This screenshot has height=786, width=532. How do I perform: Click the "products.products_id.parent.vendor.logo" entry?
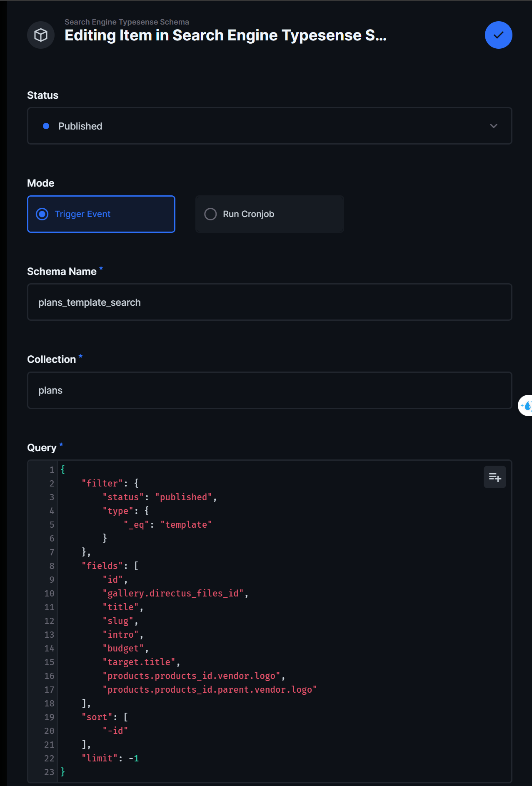click(210, 689)
